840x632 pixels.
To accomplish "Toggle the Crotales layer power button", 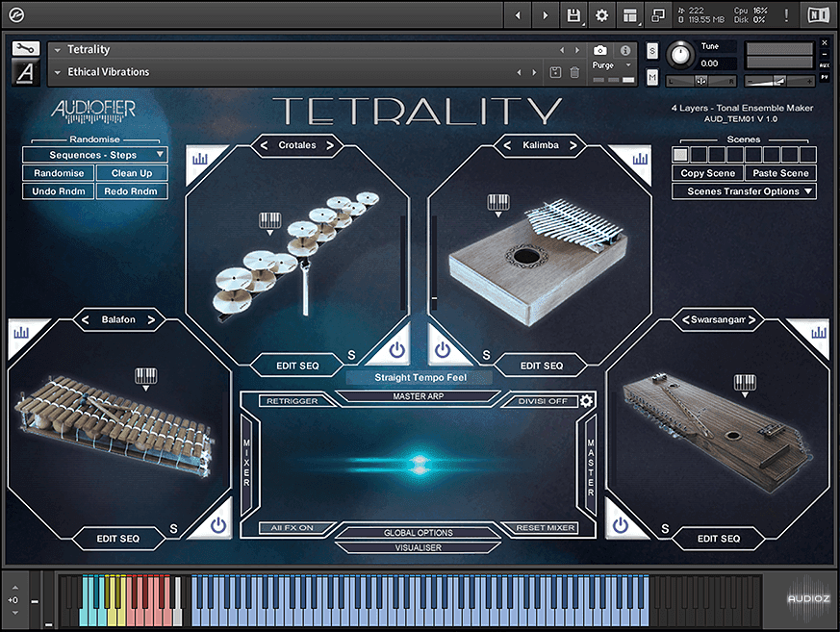I will [397, 350].
